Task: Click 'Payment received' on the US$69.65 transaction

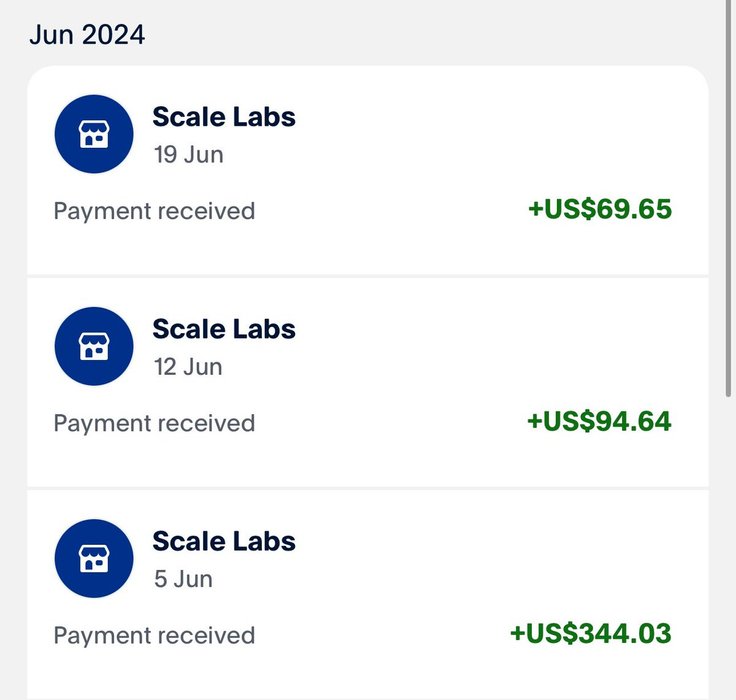Action: click(154, 212)
